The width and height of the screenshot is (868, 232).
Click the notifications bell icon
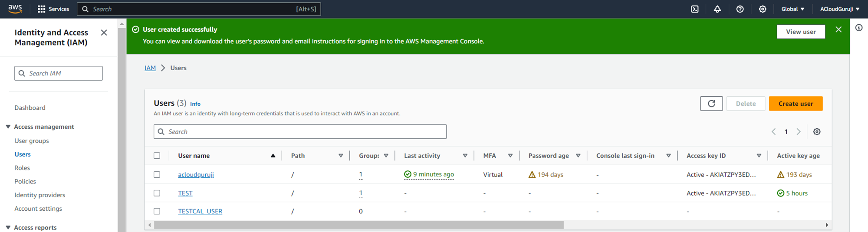(717, 9)
